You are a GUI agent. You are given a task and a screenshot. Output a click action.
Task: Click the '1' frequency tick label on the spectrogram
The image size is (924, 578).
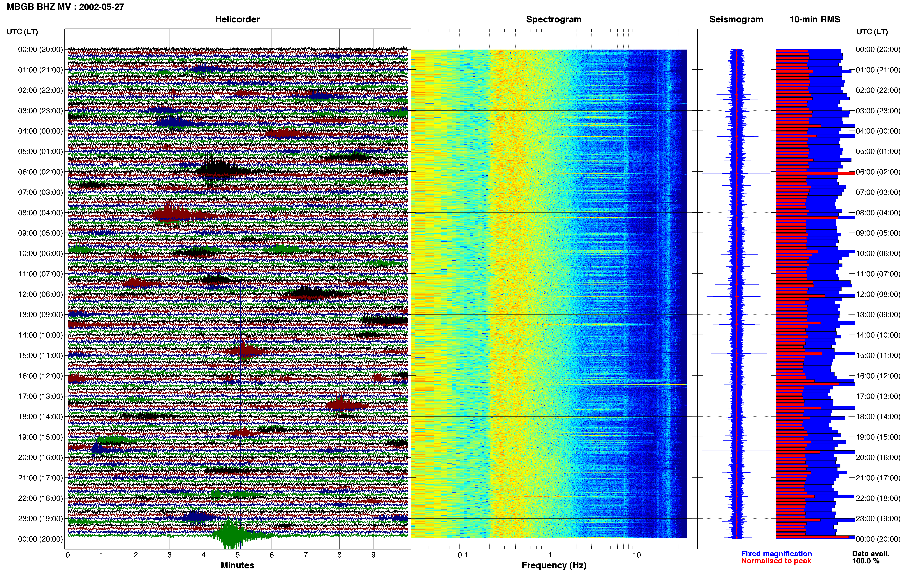click(550, 555)
